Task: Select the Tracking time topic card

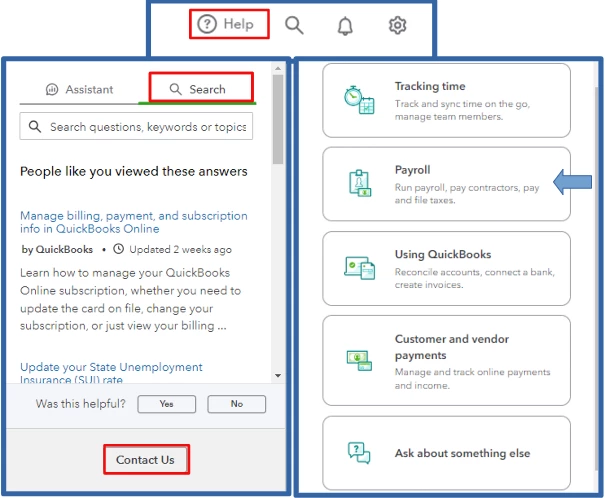Action: pyautogui.click(x=446, y=100)
